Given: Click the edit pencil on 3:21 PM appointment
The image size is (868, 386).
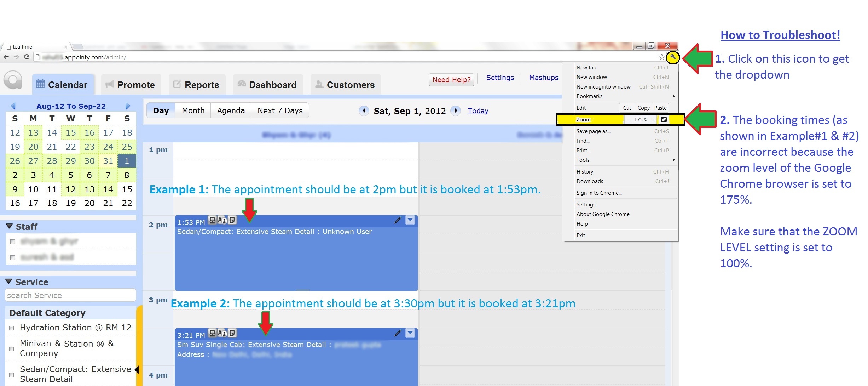Looking at the screenshot, I should [x=398, y=333].
